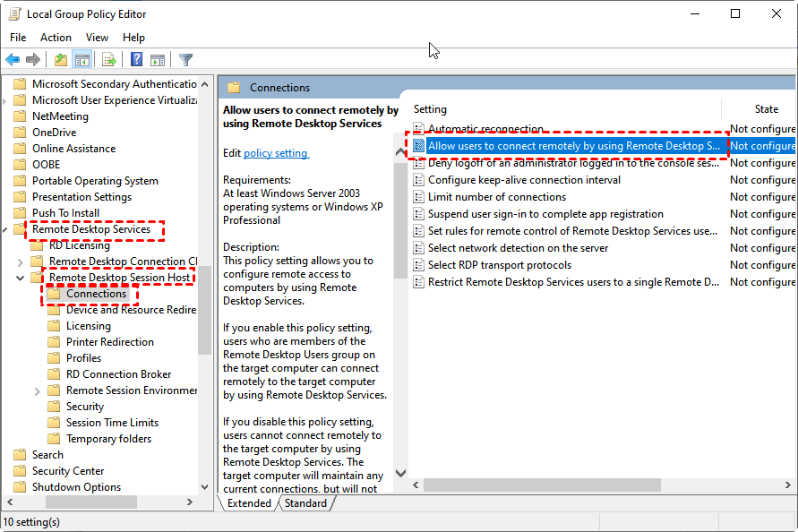Open the View menu
Screen dimensions: 798x532
(97, 38)
